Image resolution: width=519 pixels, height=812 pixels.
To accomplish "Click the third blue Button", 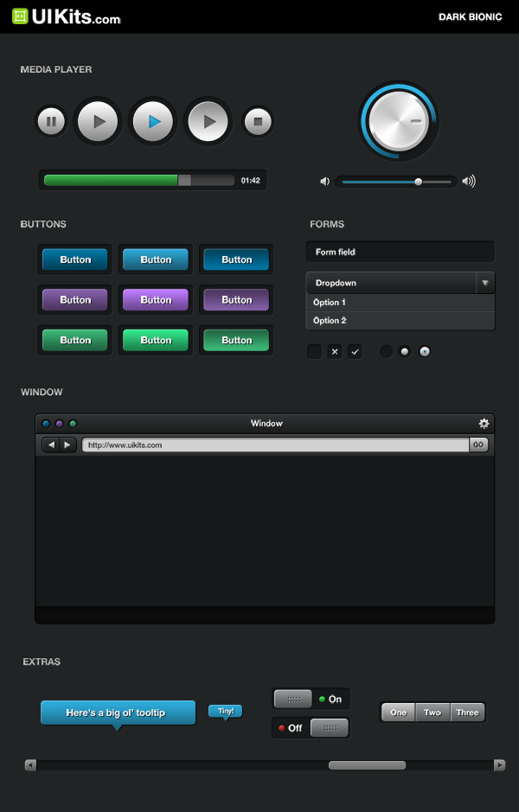I will pyautogui.click(x=236, y=259).
